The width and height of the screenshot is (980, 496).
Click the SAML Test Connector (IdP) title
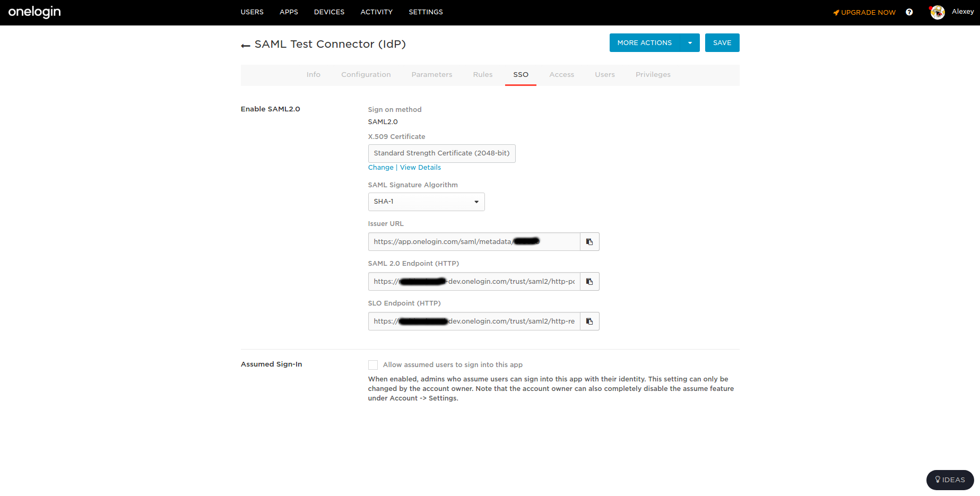coord(330,44)
